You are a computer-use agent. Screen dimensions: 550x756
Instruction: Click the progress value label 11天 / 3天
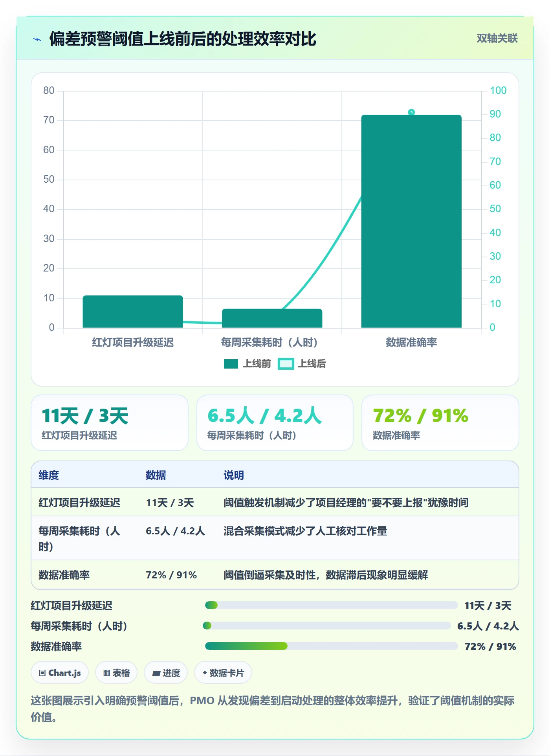pyautogui.click(x=488, y=606)
